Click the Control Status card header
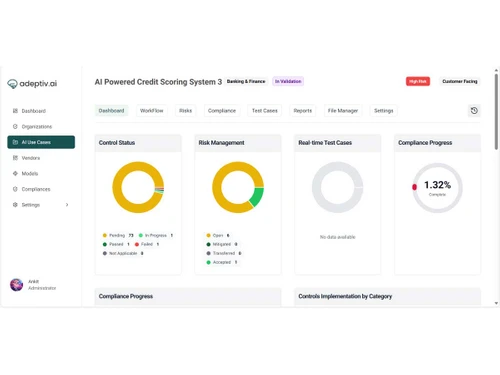This screenshot has height=375, width=500. point(138,143)
